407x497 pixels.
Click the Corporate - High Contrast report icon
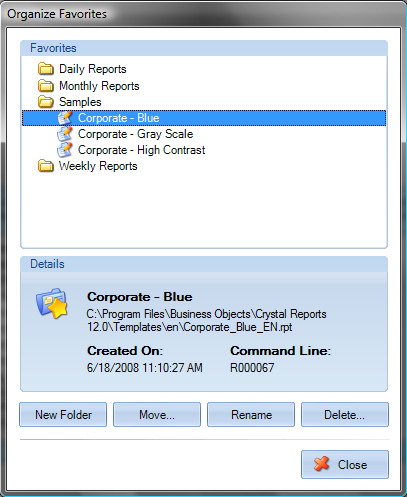click(65, 150)
